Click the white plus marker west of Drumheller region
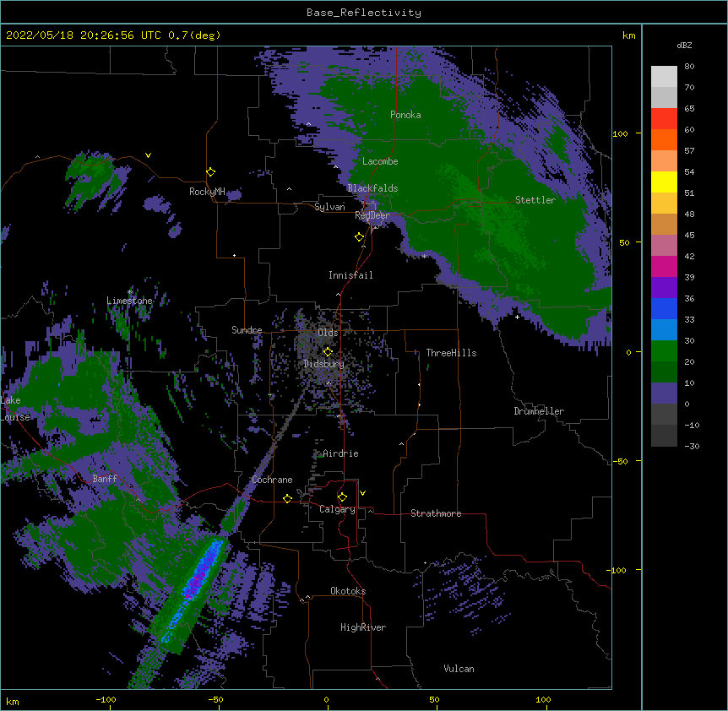Screen dimensions: 728x711 (x=517, y=317)
